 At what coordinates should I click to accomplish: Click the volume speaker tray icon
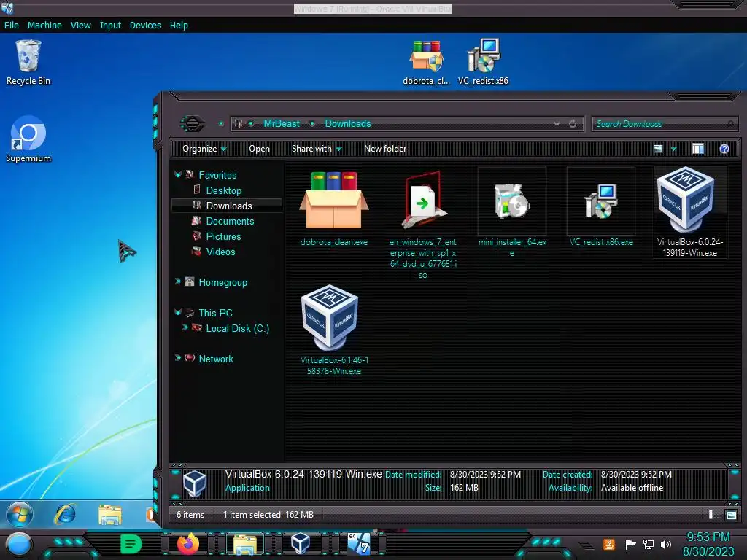(x=665, y=544)
